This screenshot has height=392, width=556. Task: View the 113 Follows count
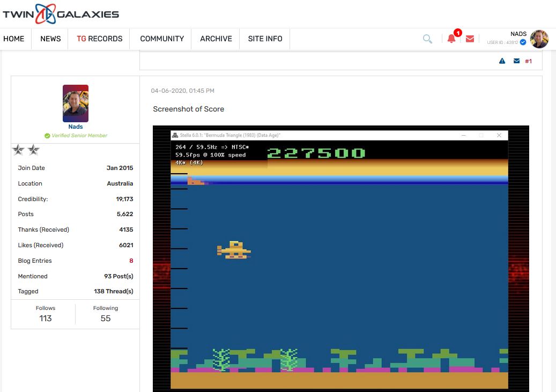click(x=46, y=318)
